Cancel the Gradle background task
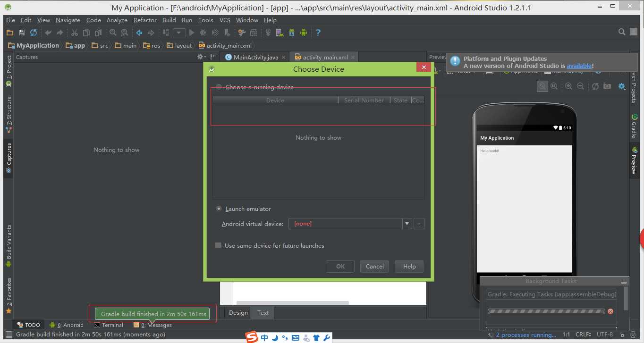Image resolution: width=644 pixels, height=343 pixels. point(610,311)
